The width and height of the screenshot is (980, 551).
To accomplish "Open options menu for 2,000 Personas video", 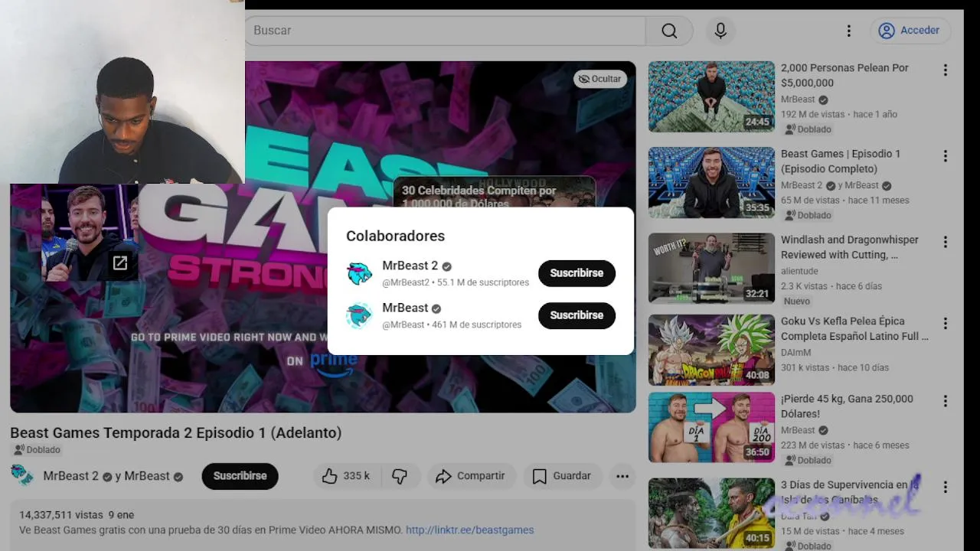I will 945,70.
